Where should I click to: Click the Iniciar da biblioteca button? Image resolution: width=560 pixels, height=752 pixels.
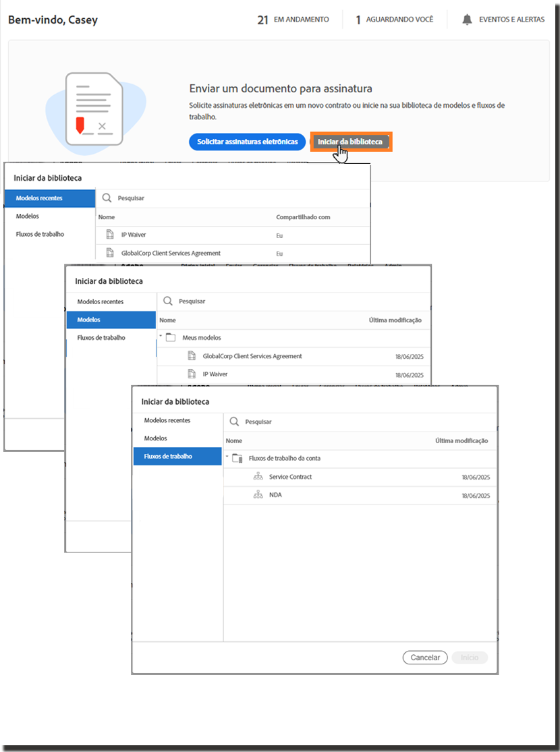pos(350,142)
